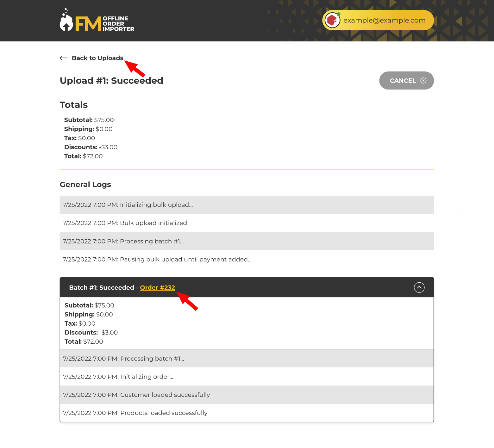Click the Totals Subtotal: $75.00 line

pos(89,120)
